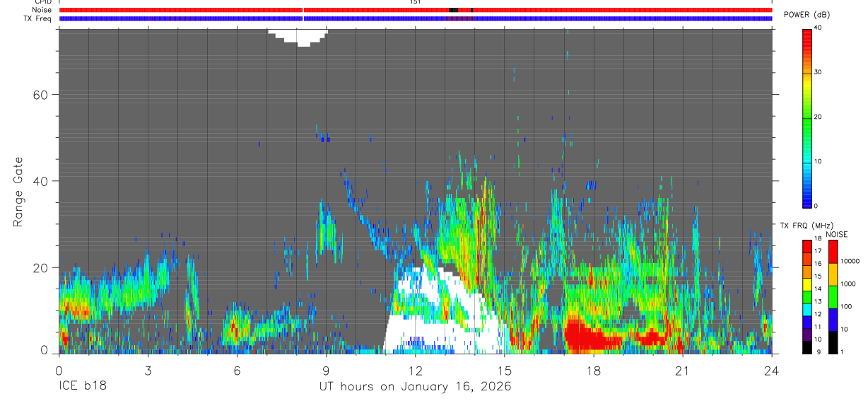Screen dimensions: 868x401
Task: Select the 40 tick on power colorbar
Action: [818, 28]
